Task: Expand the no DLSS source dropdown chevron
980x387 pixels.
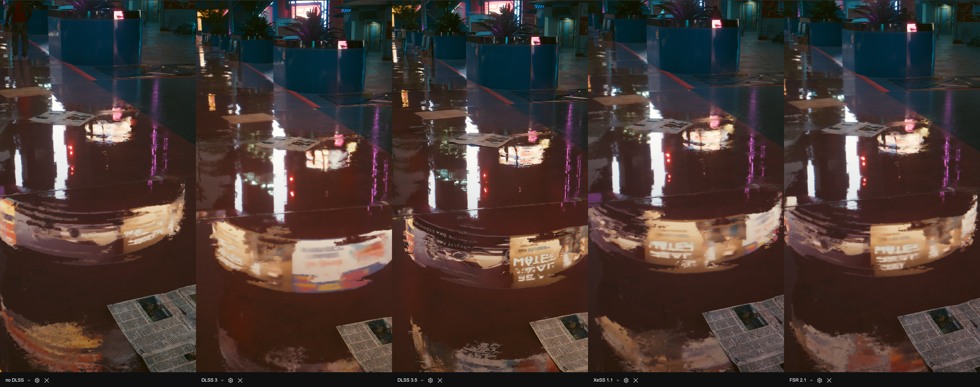Action: pyautogui.click(x=29, y=380)
